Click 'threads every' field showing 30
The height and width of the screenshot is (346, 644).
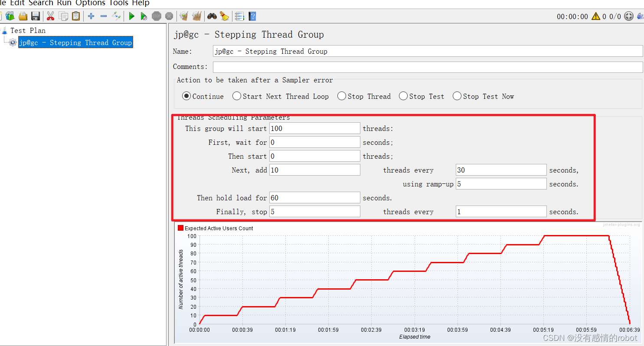pos(501,170)
